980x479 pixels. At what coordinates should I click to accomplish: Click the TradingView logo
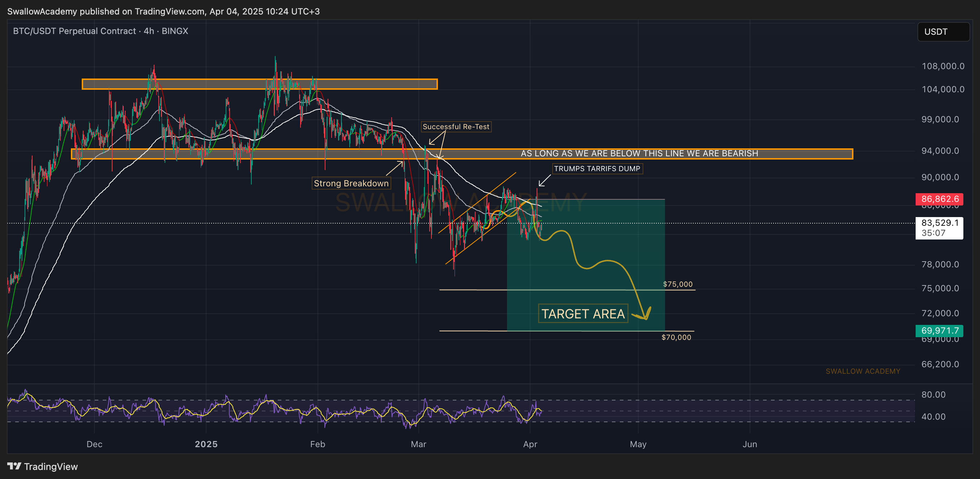click(x=43, y=466)
